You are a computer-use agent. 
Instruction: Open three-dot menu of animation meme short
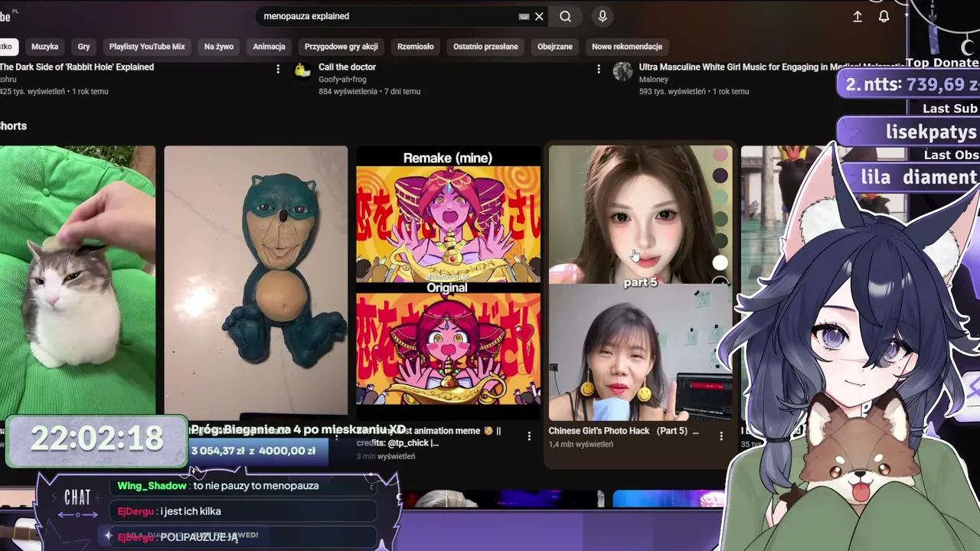click(x=529, y=435)
